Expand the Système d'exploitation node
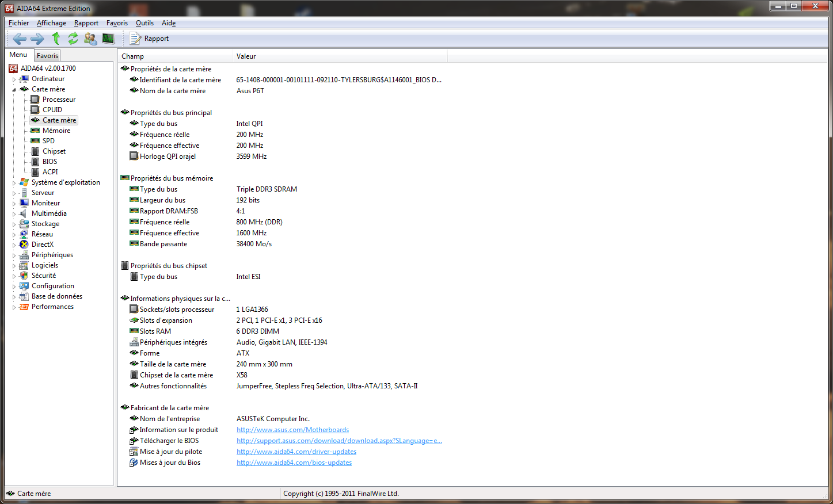Screen dimensions: 833x504 pos(14,183)
